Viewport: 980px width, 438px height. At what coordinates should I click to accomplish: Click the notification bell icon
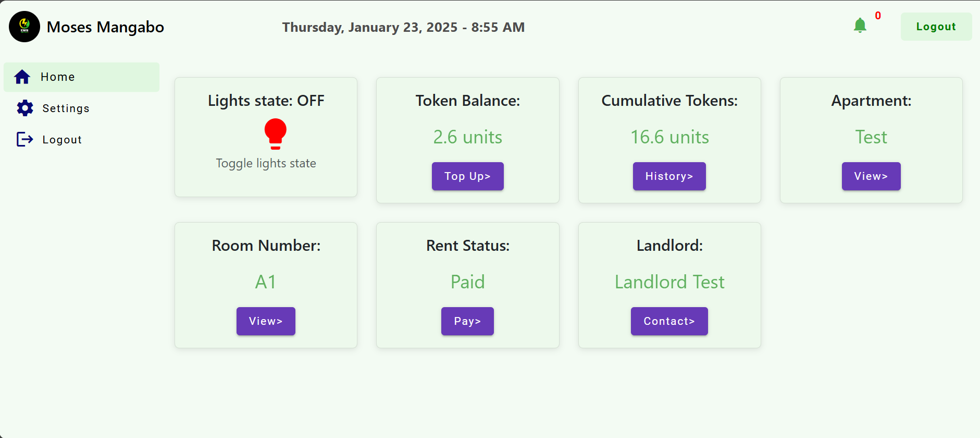(860, 26)
